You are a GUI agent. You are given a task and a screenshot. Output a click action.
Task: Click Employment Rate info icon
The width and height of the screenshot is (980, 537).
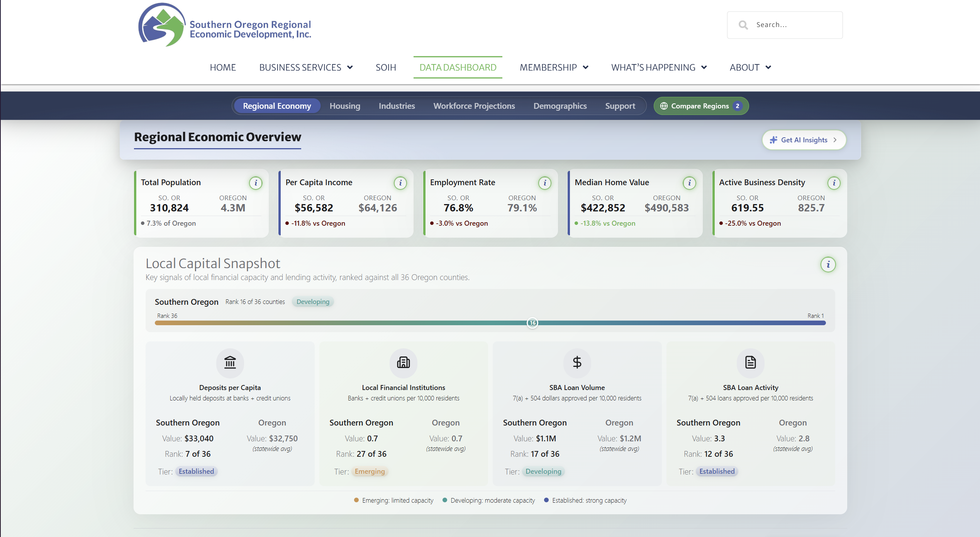click(x=545, y=183)
